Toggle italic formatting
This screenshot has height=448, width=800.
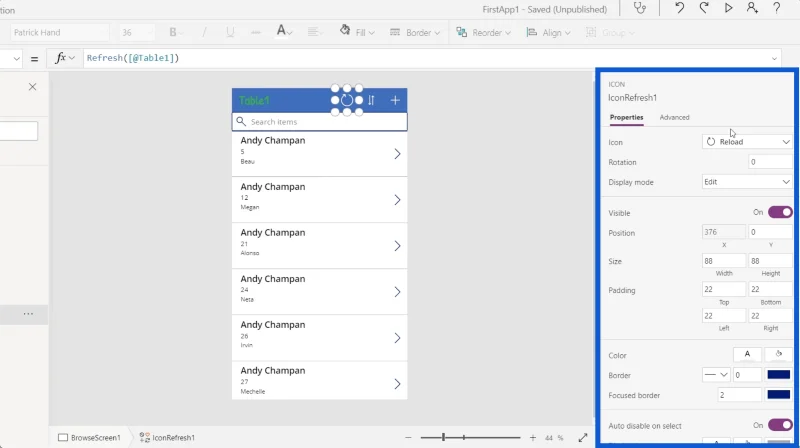pos(204,32)
